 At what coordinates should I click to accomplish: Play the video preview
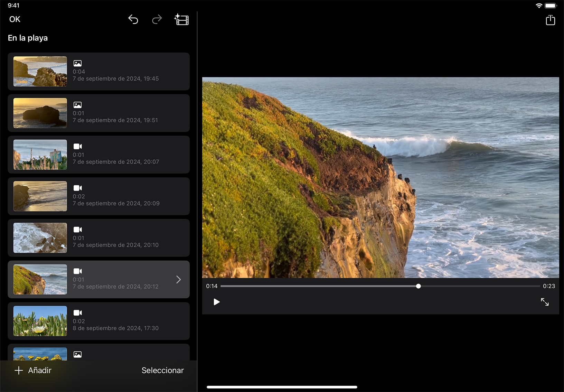coord(217,302)
